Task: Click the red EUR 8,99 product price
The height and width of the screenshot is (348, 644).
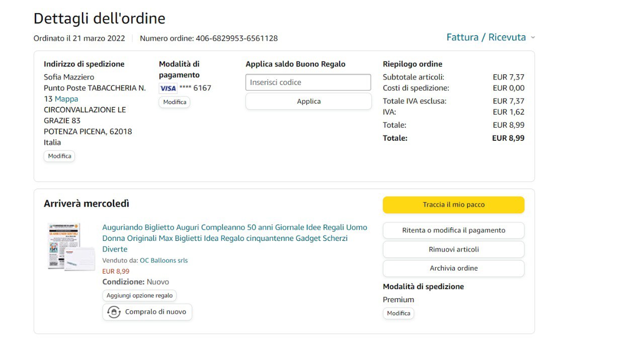Action: pos(116,271)
